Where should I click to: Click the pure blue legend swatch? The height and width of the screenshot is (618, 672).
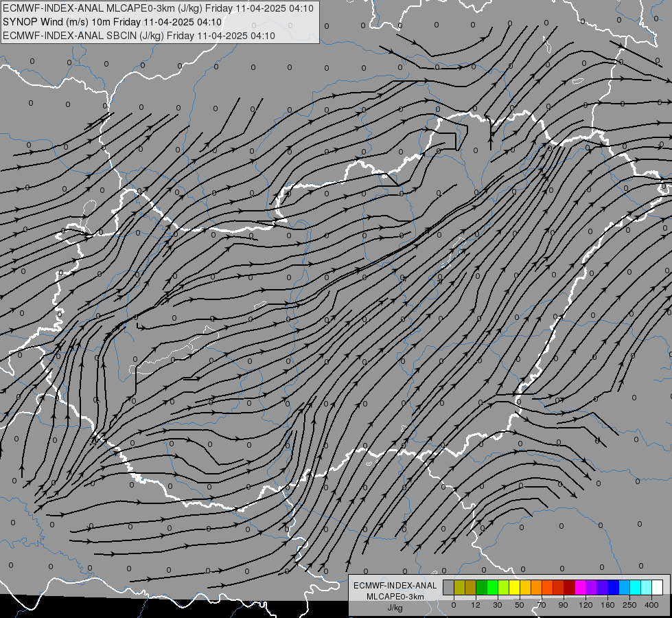613,587
